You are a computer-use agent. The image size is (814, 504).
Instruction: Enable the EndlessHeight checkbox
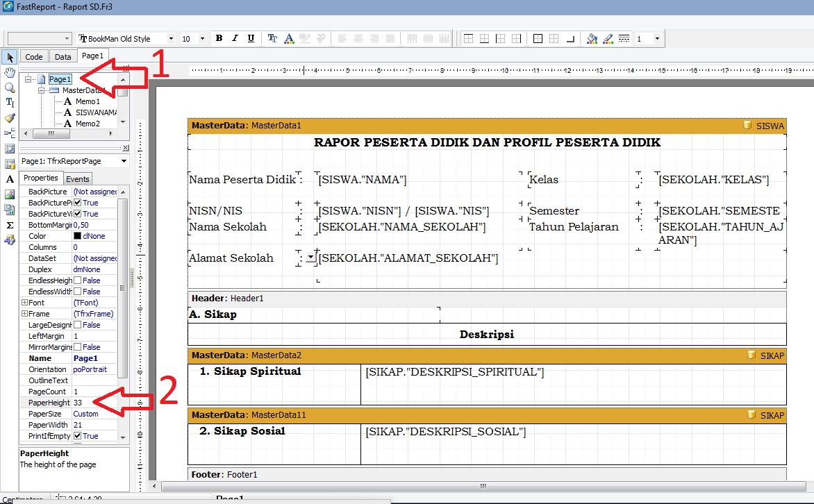coord(78,280)
